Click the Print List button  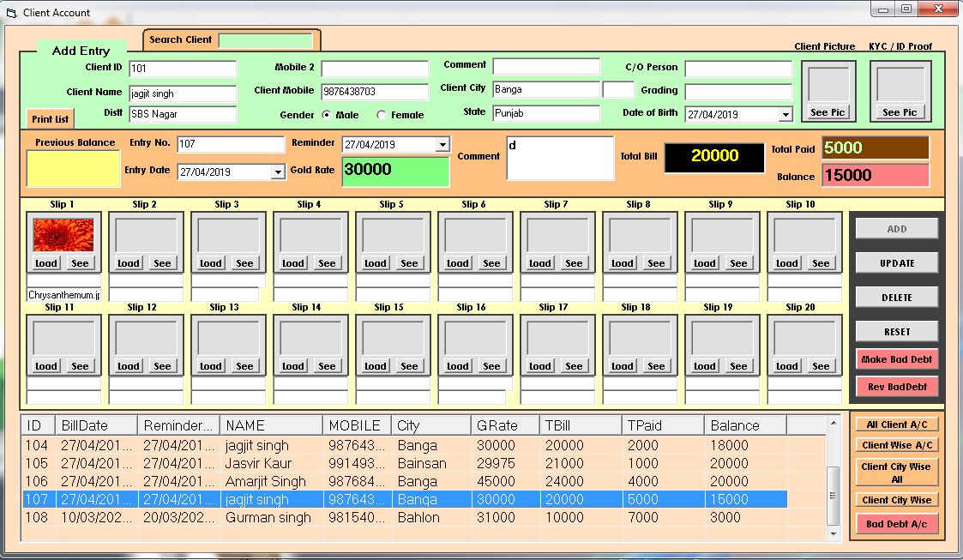pos(51,119)
